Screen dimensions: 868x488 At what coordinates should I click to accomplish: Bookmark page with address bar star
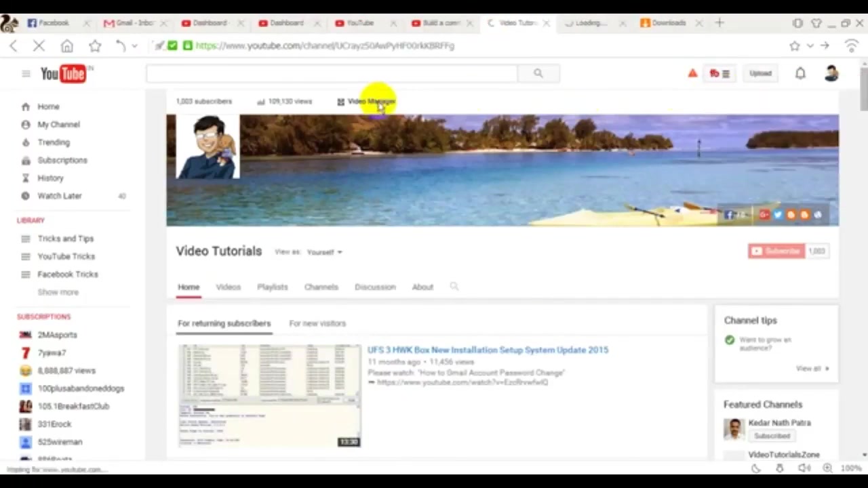click(794, 46)
